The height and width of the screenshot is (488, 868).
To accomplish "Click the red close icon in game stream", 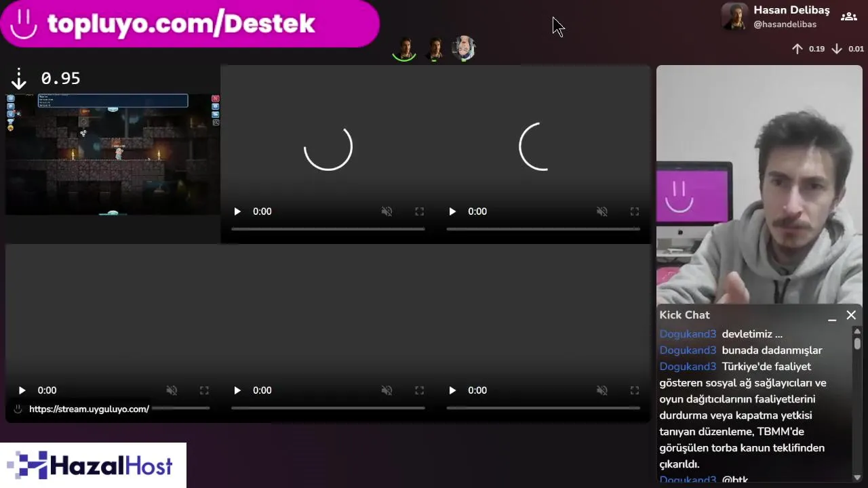I will (216, 99).
